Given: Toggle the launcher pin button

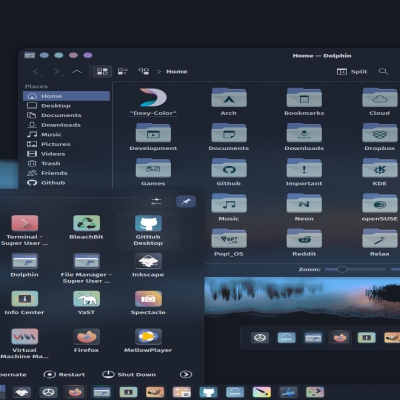Looking at the screenshot, I should tap(186, 201).
